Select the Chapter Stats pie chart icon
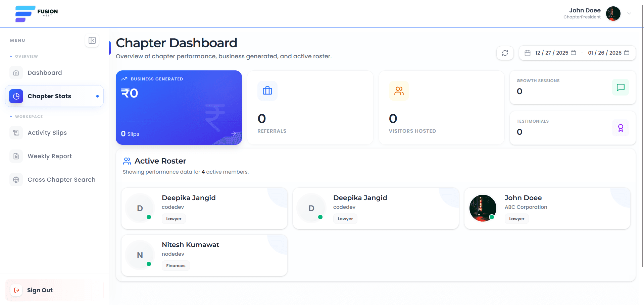This screenshot has height=305, width=644. (16, 96)
